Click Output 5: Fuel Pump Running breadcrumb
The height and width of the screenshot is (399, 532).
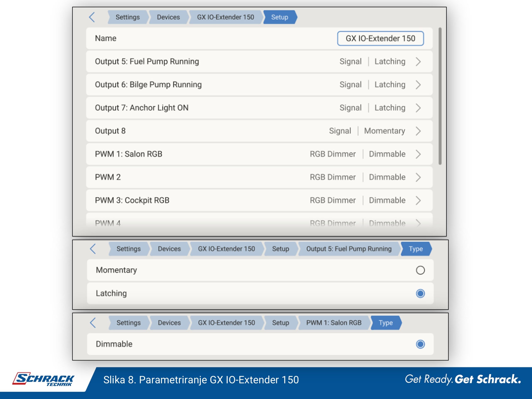coord(349,249)
